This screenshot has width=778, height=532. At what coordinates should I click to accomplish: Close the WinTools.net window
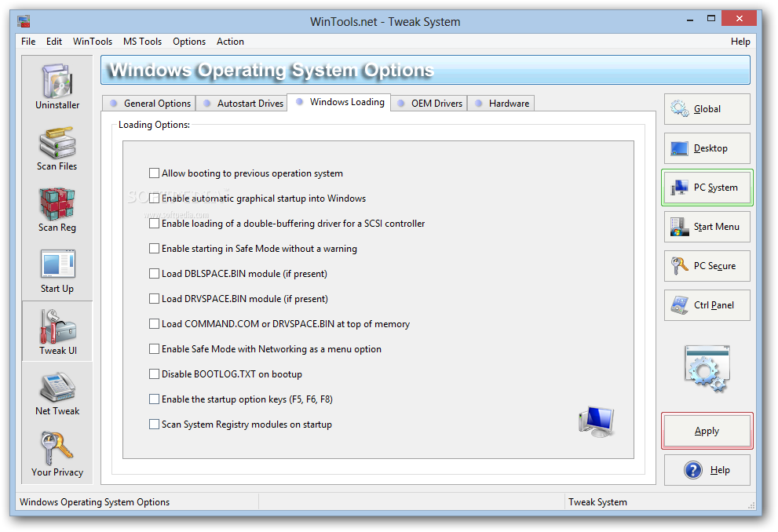(740, 19)
